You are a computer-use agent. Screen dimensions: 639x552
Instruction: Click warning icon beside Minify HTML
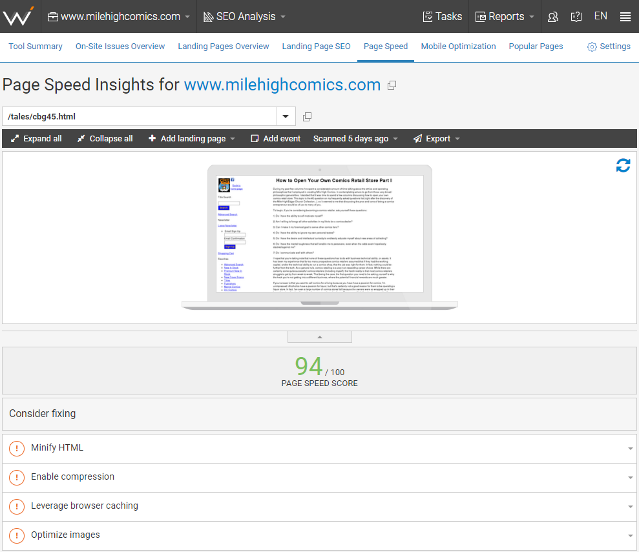[x=17, y=449]
